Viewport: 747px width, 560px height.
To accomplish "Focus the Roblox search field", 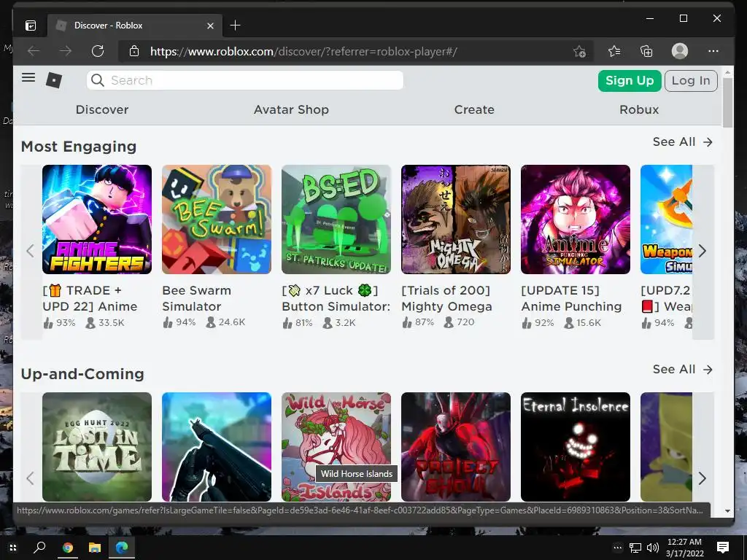I will tap(245, 80).
